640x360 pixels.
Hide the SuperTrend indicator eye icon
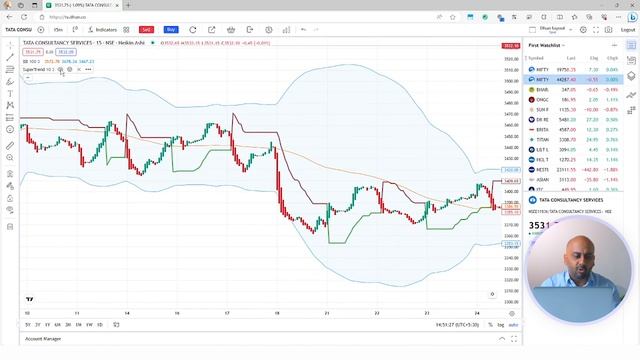click(x=60, y=69)
